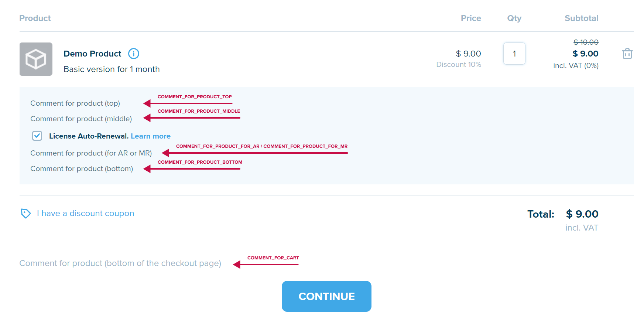Click the License Auto-Renewal label text
The width and height of the screenshot is (644, 327).
tap(89, 136)
